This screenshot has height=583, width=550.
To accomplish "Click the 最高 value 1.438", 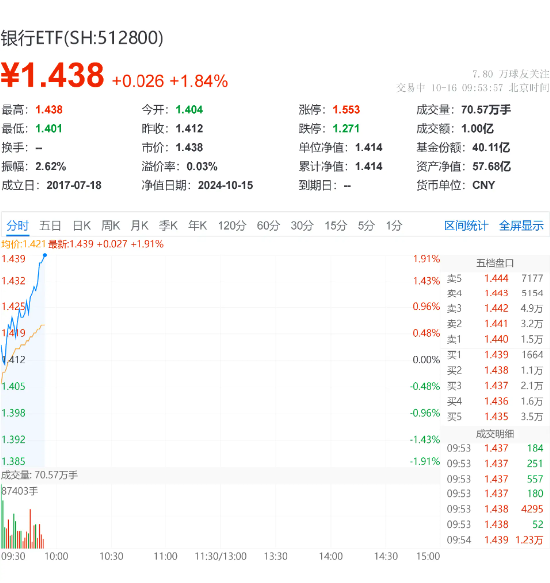I will pos(49,110).
